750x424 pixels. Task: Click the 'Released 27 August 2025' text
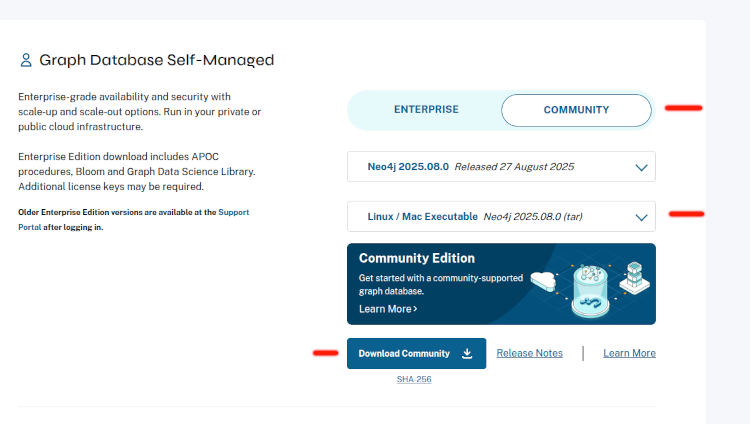click(514, 167)
